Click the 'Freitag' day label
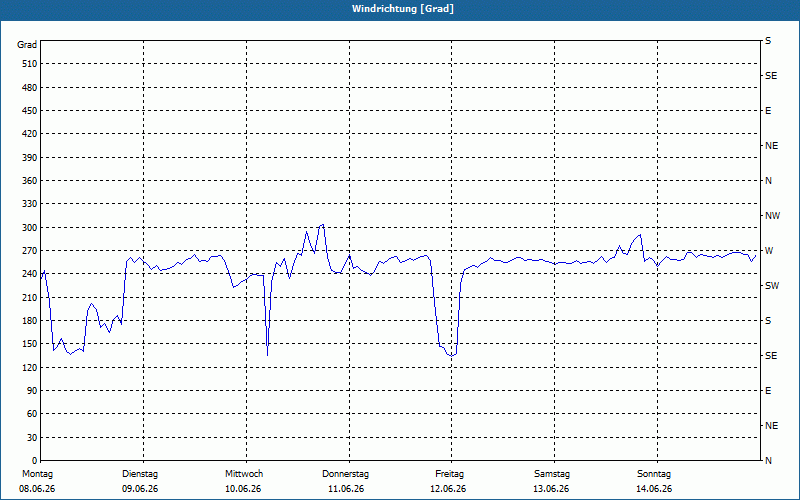 [x=449, y=474]
